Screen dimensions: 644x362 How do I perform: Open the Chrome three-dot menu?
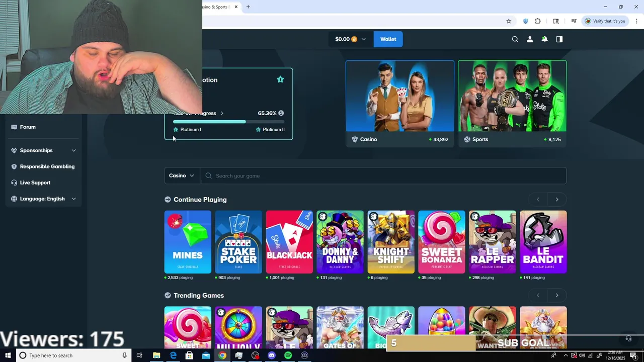(636, 21)
